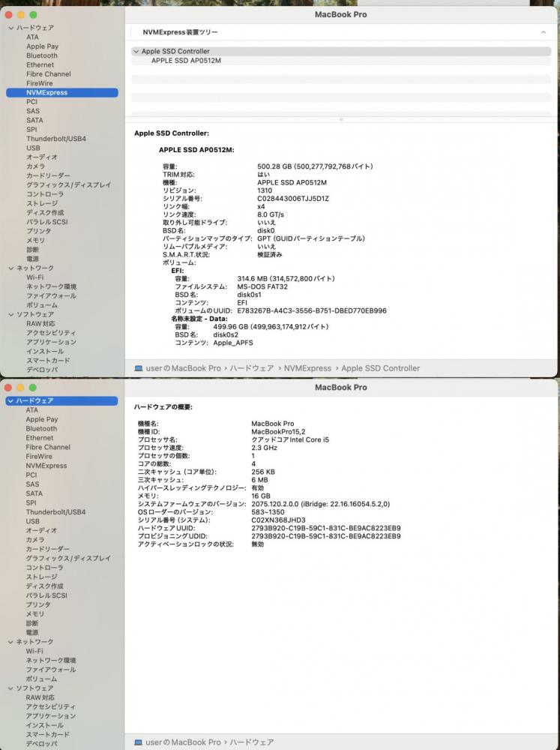
Task: Select Bluetooth in bottom window sidebar
Action: click(41, 429)
